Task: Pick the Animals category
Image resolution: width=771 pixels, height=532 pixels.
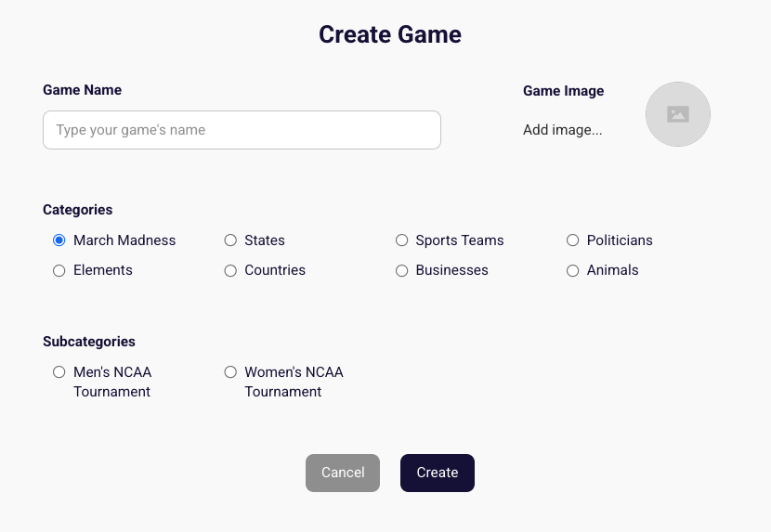Action: (573, 270)
